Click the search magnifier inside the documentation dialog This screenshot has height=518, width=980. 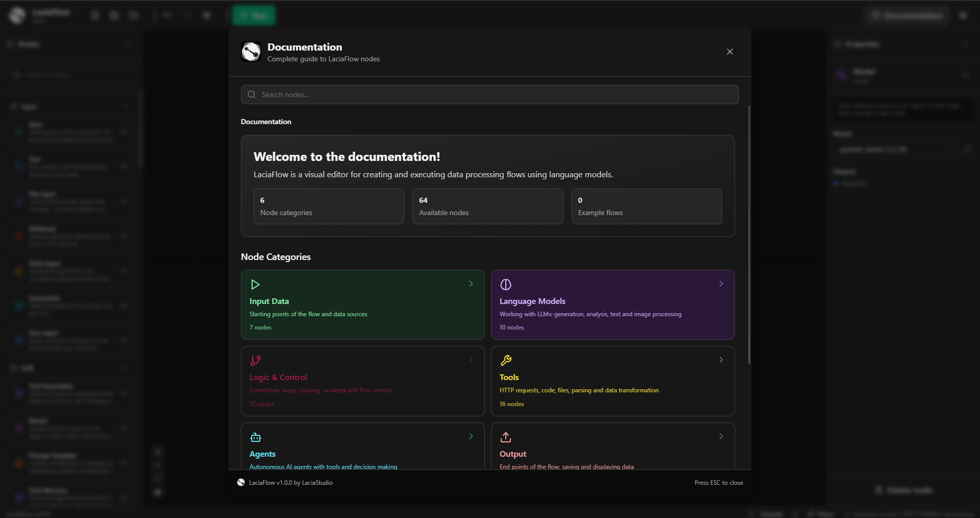[252, 95]
